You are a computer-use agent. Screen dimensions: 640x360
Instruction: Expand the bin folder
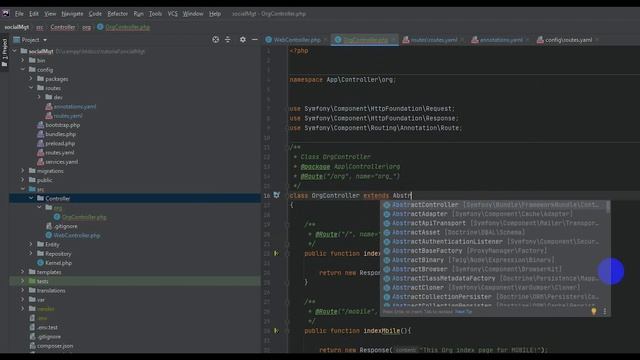click(x=23, y=60)
